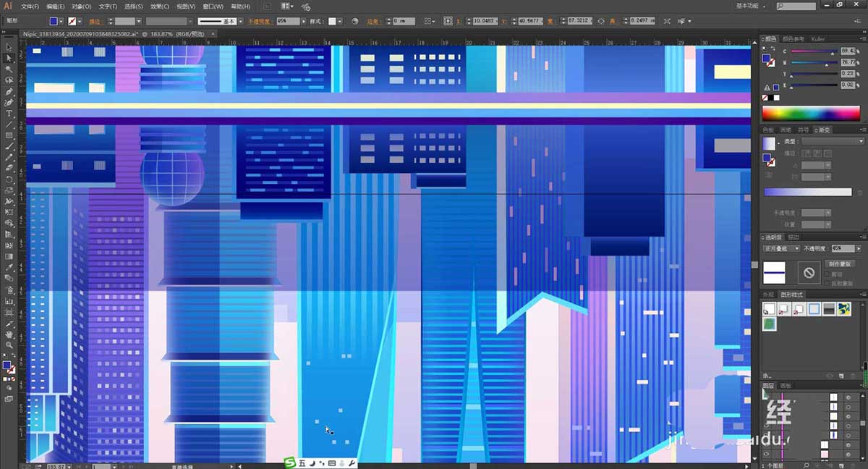
Task: Open the 效果(C) menu
Action: pyautogui.click(x=160, y=7)
